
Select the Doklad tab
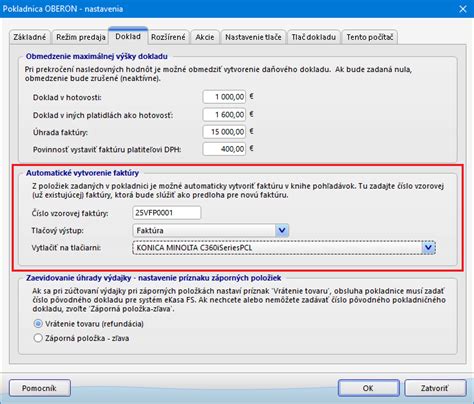click(x=128, y=36)
